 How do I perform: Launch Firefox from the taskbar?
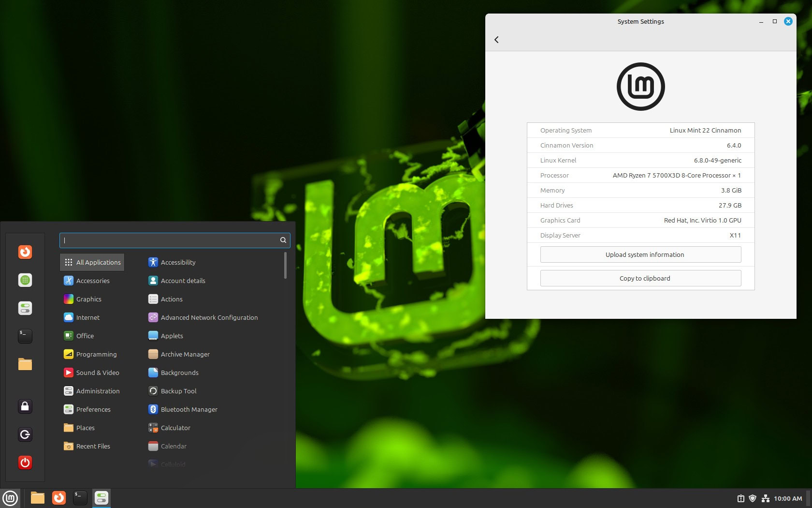pos(59,498)
